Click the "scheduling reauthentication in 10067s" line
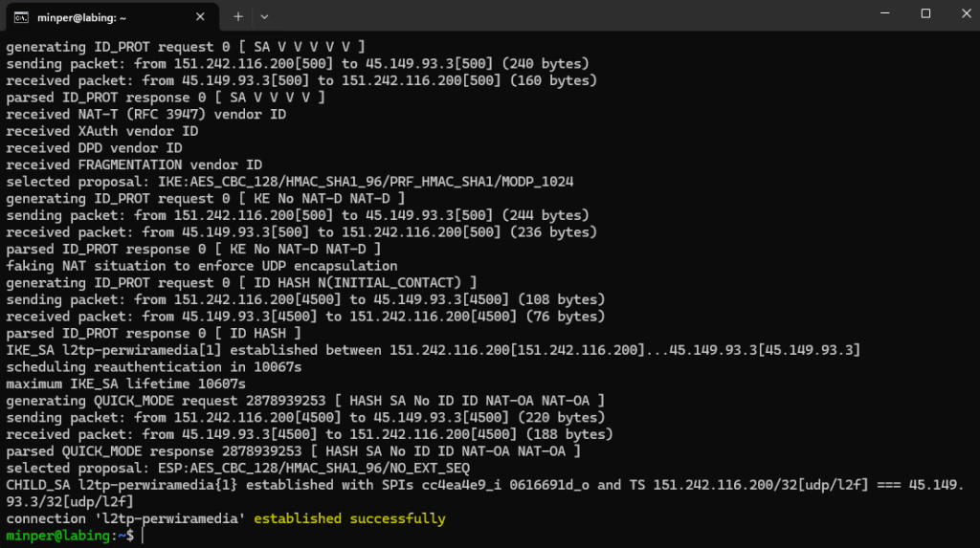The image size is (980, 548). pyautogui.click(x=154, y=367)
